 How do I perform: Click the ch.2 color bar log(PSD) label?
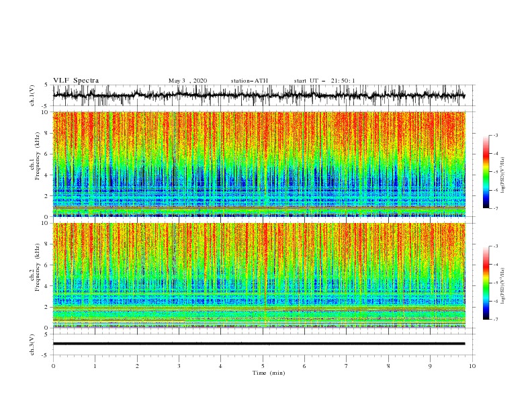click(x=503, y=285)
